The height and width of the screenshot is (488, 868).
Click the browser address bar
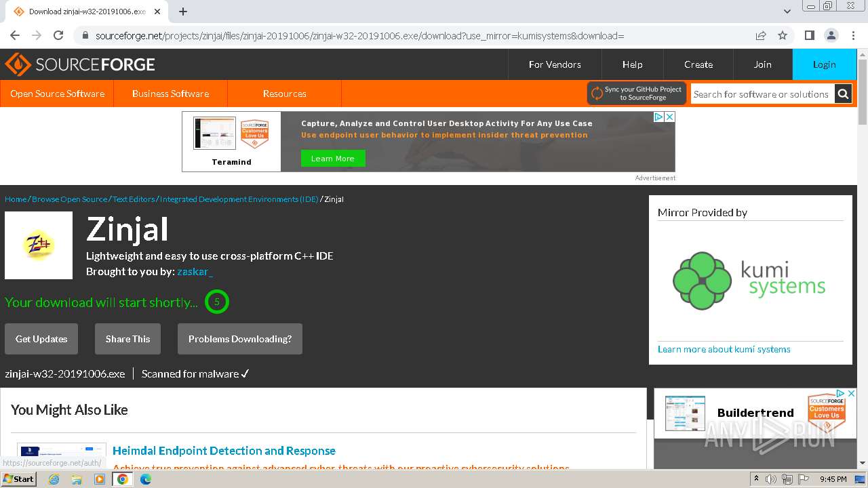[414, 35]
